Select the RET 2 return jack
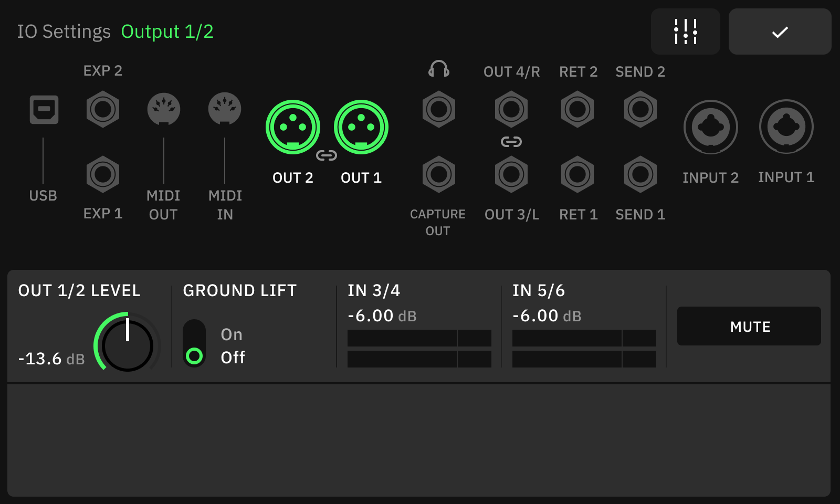The width and height of the screenshot is (840, 504). 577,109
